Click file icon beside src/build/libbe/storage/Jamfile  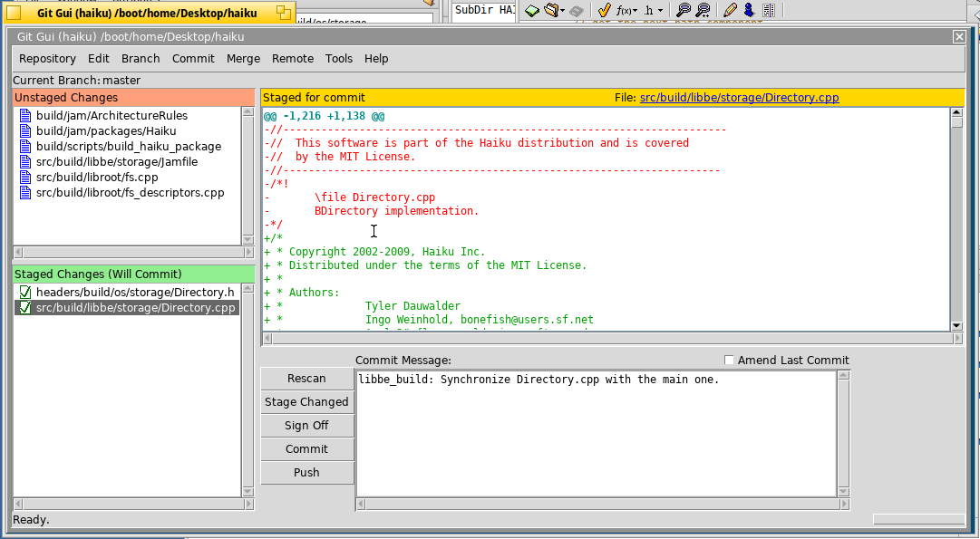[x=25, y=162]
